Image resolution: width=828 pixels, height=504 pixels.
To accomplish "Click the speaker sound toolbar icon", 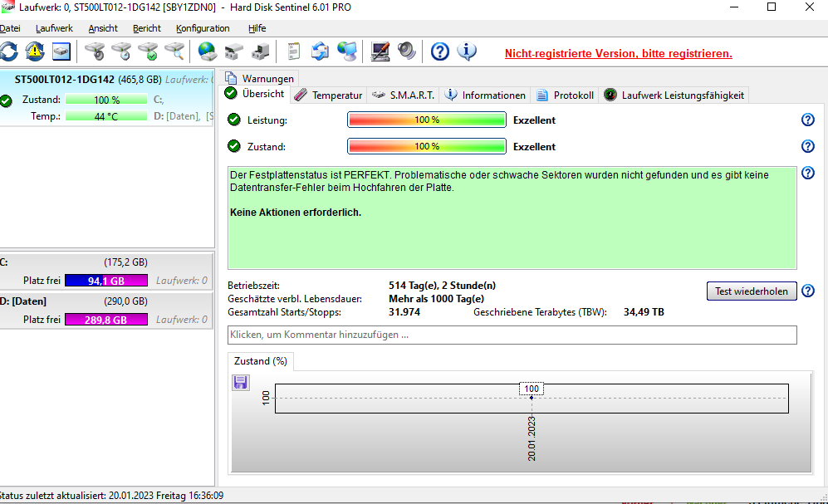I will click(407, 51).
